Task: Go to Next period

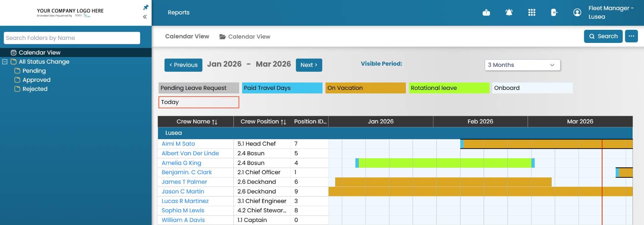Action: (309, 65)
